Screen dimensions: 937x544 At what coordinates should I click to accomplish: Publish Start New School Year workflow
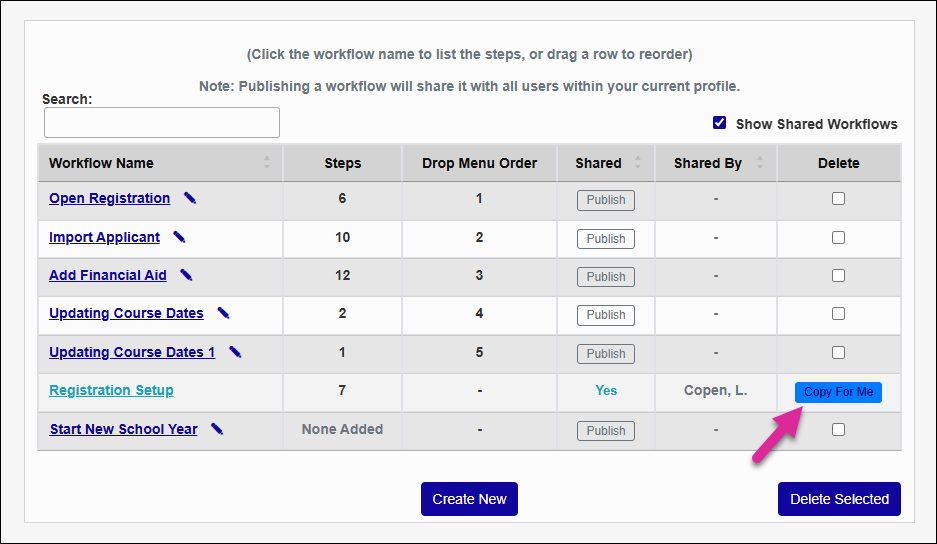tap(606, 431)
